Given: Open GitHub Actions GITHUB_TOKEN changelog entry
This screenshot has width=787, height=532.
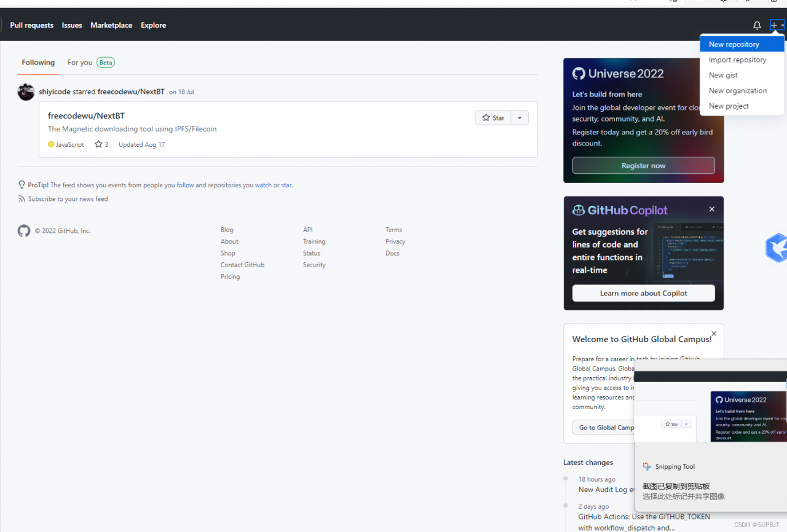Looking at the screenshot, I should tap(644, 522).
